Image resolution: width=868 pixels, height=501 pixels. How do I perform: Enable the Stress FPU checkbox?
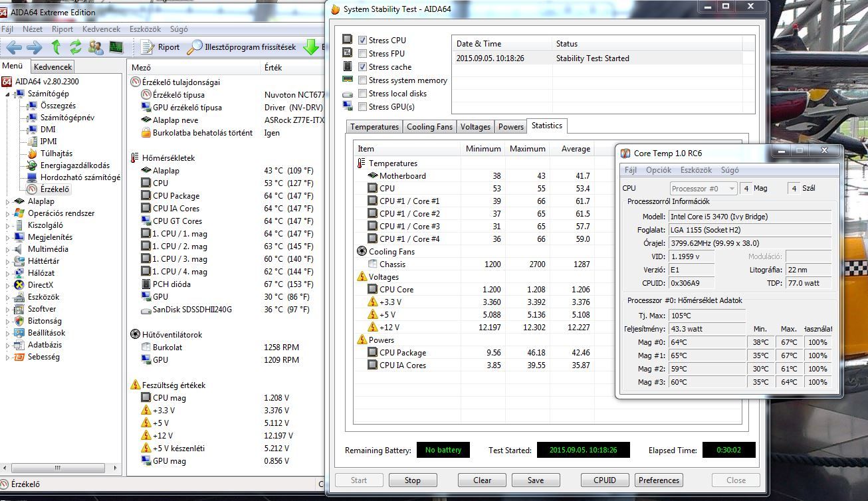pos(363,54)
